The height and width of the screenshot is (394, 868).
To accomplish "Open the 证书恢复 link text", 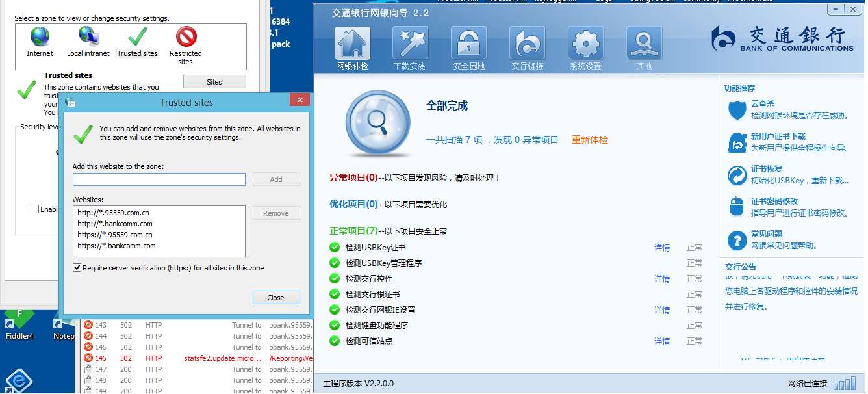I will click(767, 169).
